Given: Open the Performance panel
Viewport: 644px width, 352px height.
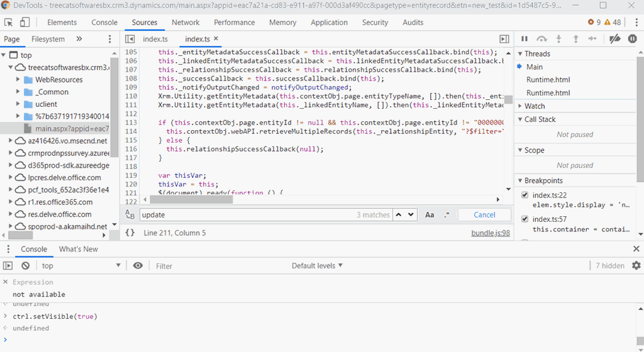Looking at the screenshot, I should click(x=234, y=23).
